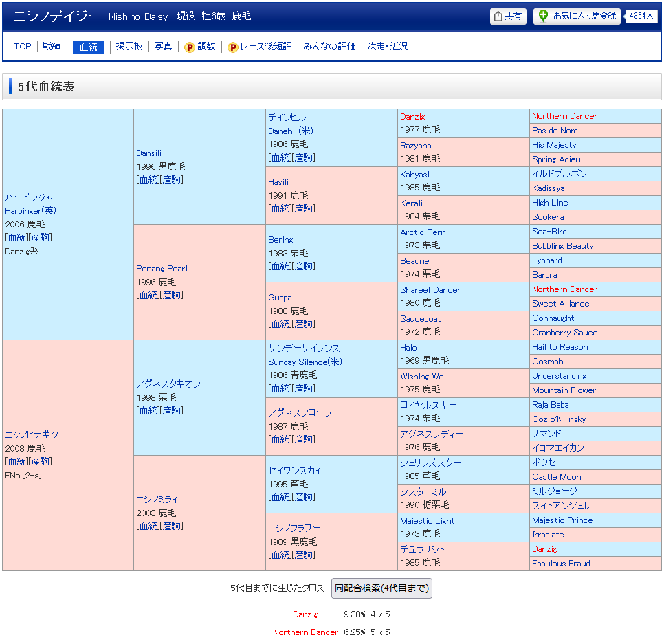The image size is (664, 644).
Task: Open the デュプリシト horse link
Action: pos(423,550)
